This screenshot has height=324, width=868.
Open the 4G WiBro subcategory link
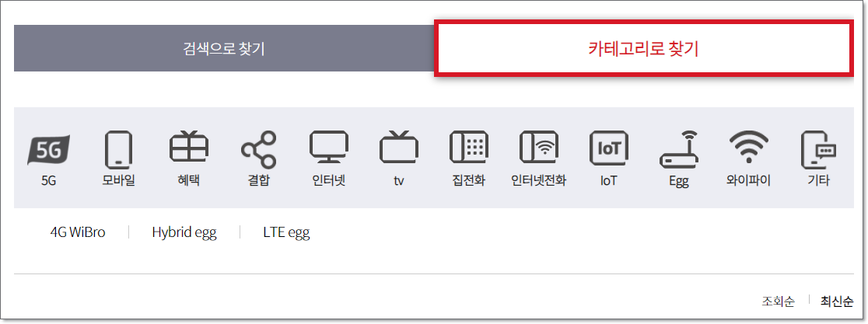point(78,232)
